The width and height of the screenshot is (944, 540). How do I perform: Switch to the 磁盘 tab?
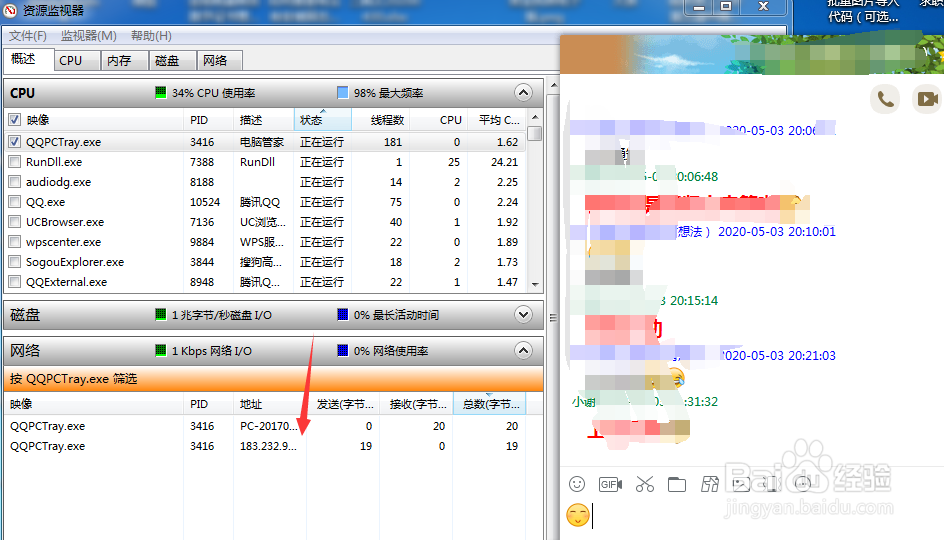[x=173, y=60]
